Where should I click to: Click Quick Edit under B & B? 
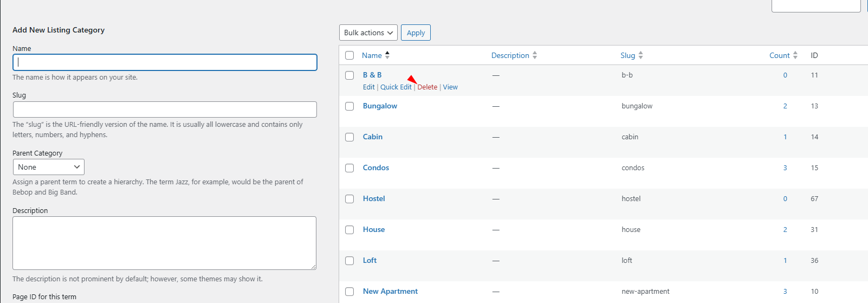pos(396,87)
